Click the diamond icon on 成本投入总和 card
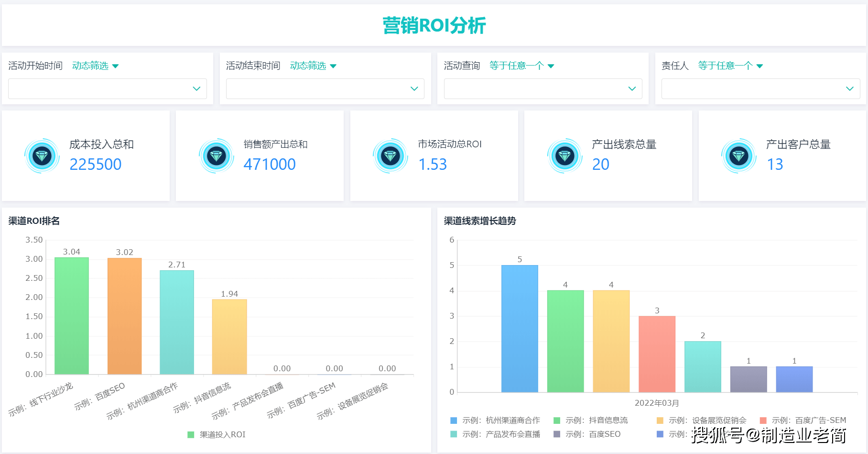This screenshot has height=454, width=868. [x=42, y=155]
